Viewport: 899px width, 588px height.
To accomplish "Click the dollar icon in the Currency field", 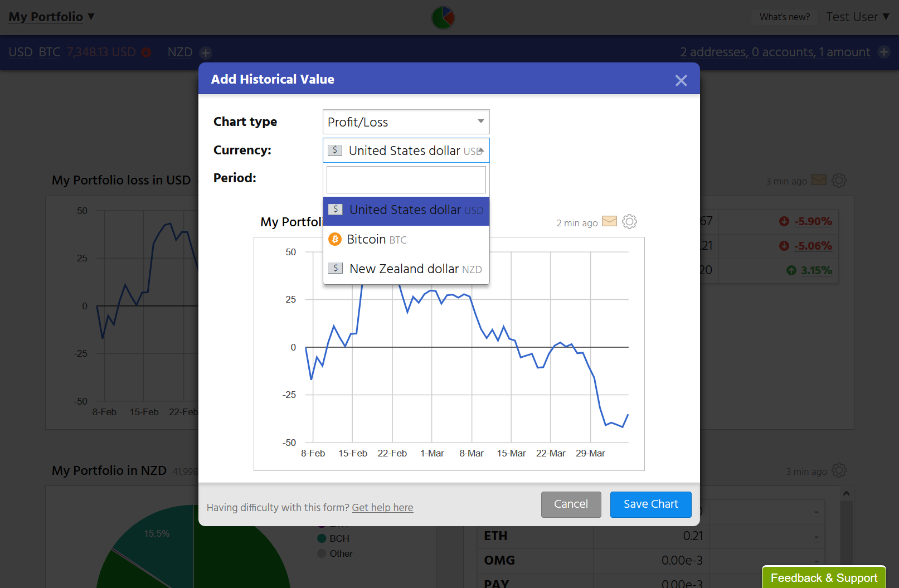I will (x=335, y=150).
